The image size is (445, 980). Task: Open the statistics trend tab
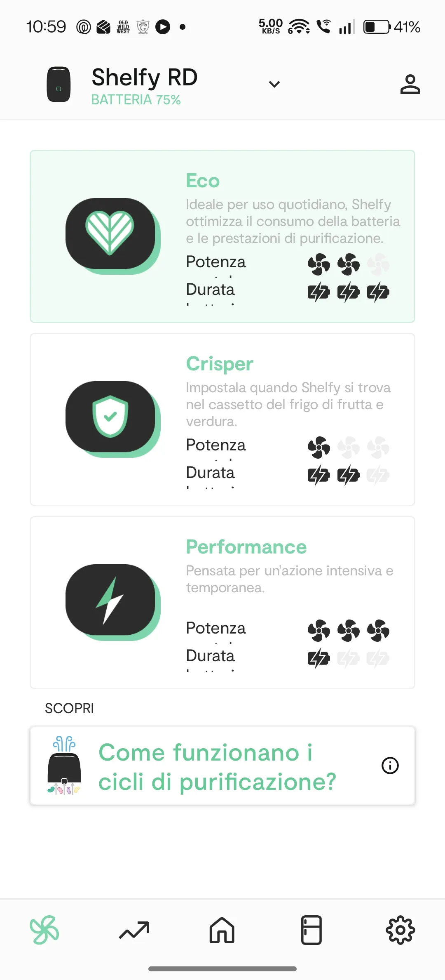pos(134,930)
